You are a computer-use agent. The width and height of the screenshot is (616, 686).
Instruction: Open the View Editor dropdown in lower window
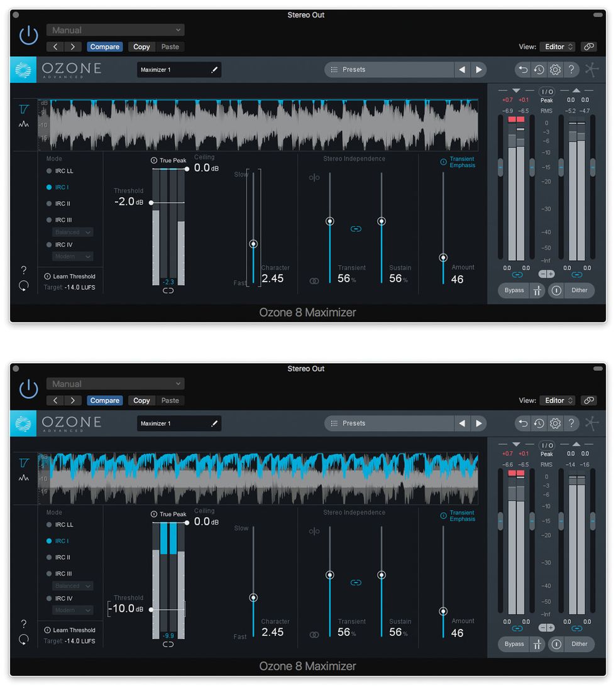pyautogui.click(x=558, y=400)
